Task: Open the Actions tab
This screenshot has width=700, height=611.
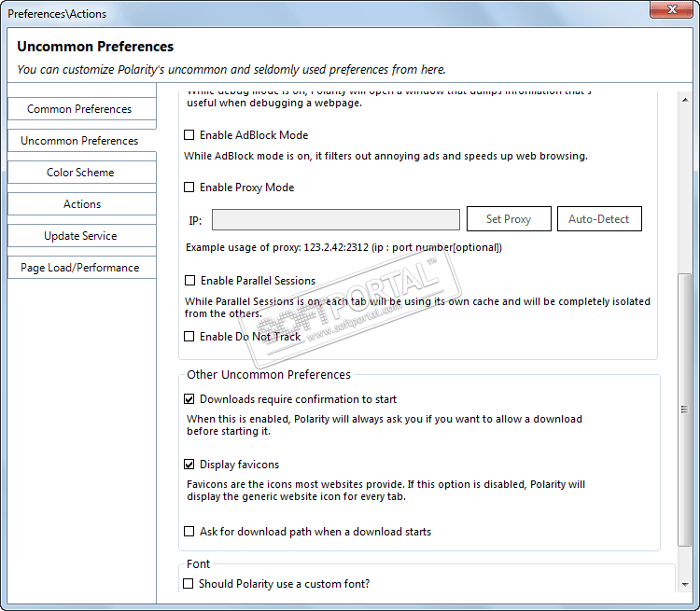Action: tap(82, 204)
